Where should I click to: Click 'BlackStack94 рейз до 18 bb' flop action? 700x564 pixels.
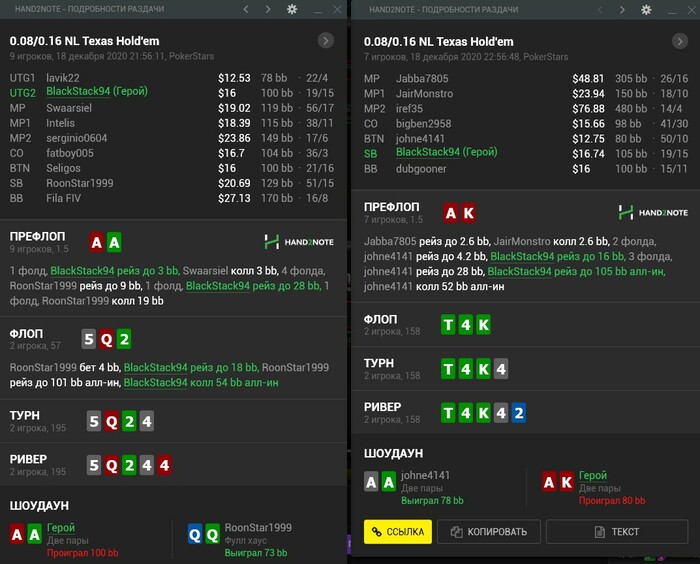pyautogui.click(x=191, y=367)
